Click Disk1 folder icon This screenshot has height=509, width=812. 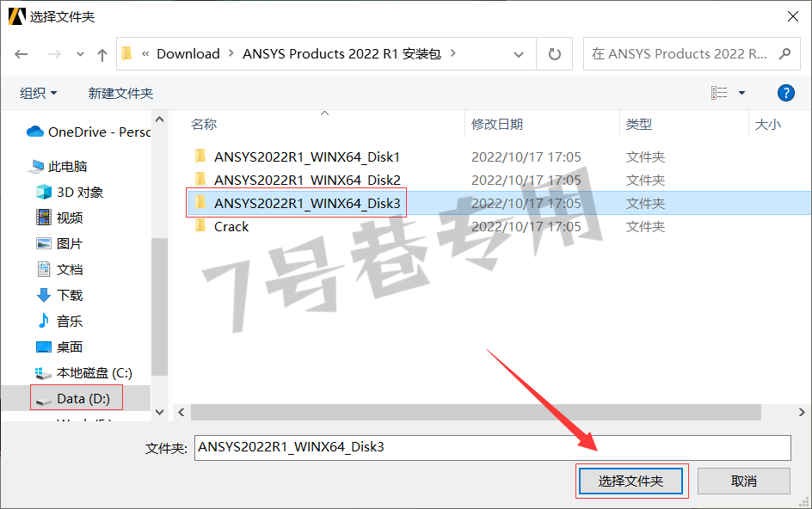tap(200, 156)
